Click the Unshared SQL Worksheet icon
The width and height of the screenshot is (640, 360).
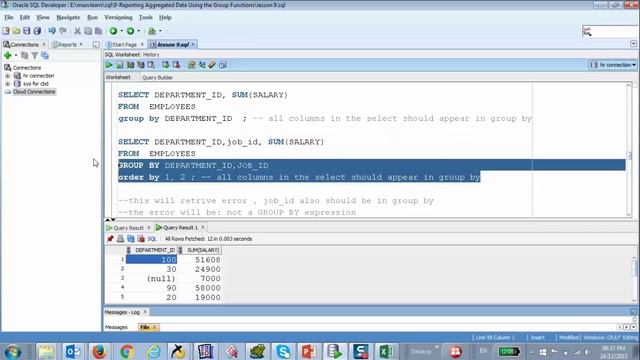(x=191, y=65)
